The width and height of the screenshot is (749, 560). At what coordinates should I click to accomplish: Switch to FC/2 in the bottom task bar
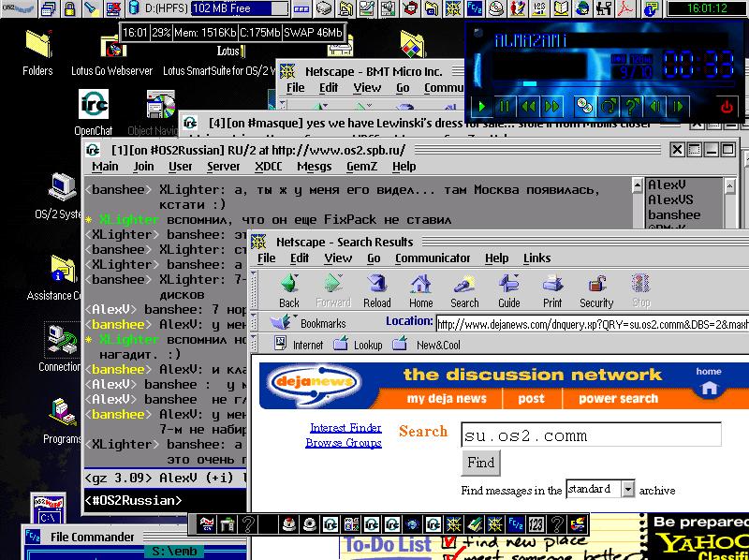[516, 525]
